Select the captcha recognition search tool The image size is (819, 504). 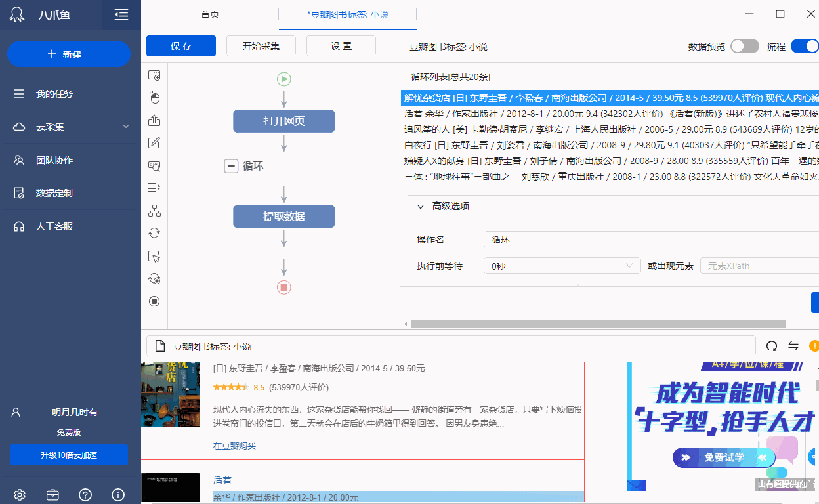154,166
